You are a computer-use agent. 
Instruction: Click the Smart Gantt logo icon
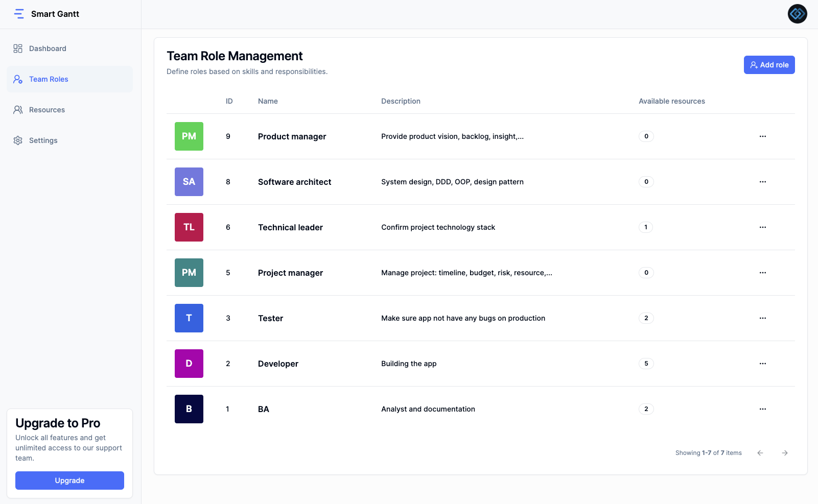pos(19,14)
